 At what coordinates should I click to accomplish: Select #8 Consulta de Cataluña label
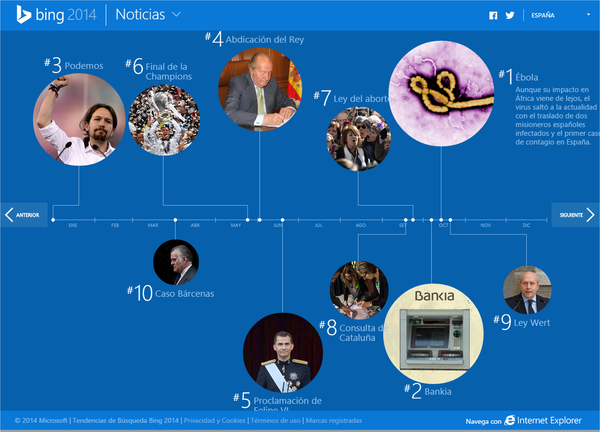click(x=354, y=329)
